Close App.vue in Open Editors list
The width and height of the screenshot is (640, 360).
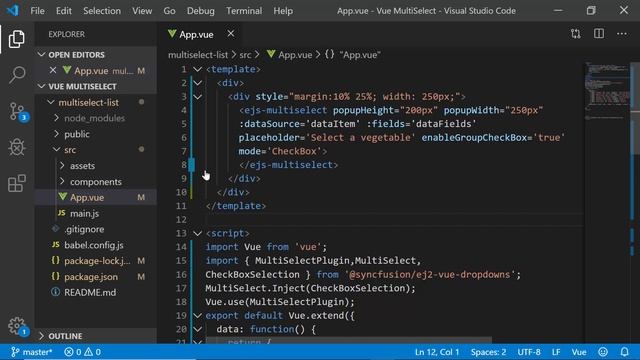(53, 71)
